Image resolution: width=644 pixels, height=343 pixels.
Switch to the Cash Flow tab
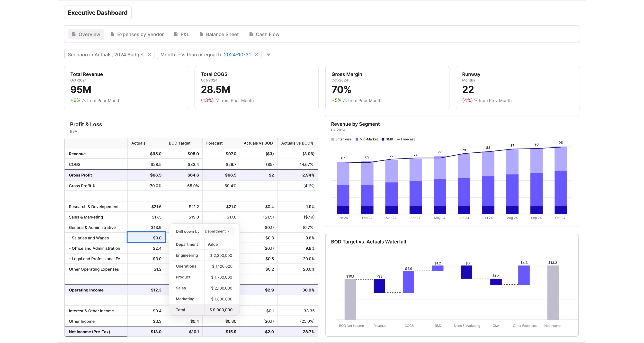tap(264, 34)
